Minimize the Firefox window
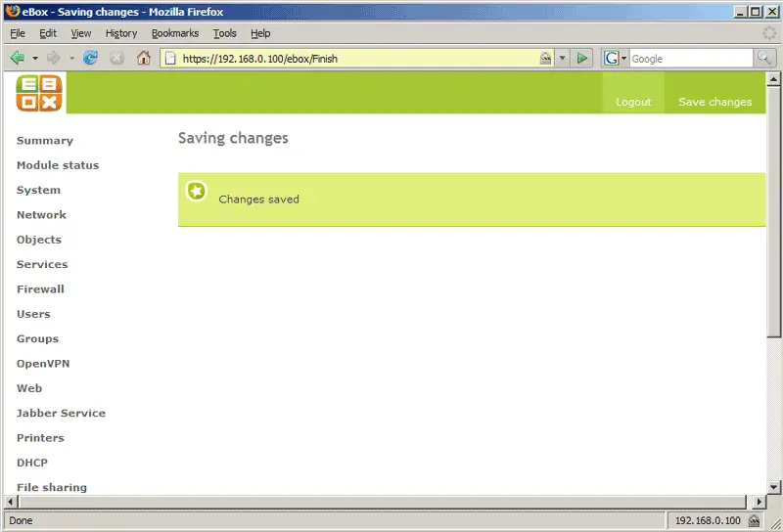 [x=741, y=12]
